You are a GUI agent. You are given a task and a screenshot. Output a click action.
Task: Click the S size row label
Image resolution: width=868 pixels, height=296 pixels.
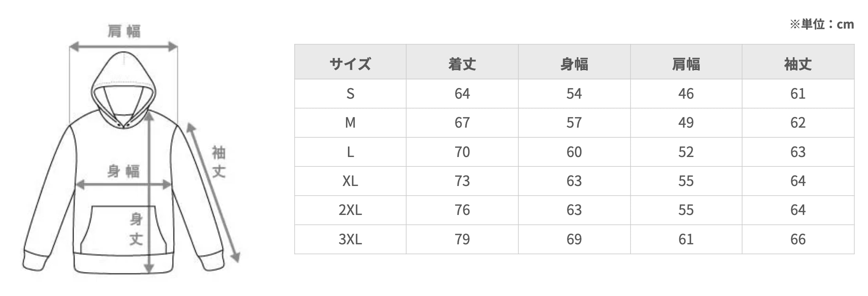350,94
